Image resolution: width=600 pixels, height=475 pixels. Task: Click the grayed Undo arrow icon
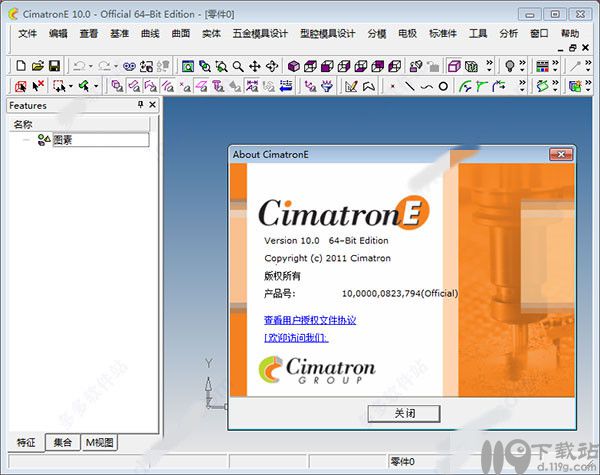click(79, 66)
